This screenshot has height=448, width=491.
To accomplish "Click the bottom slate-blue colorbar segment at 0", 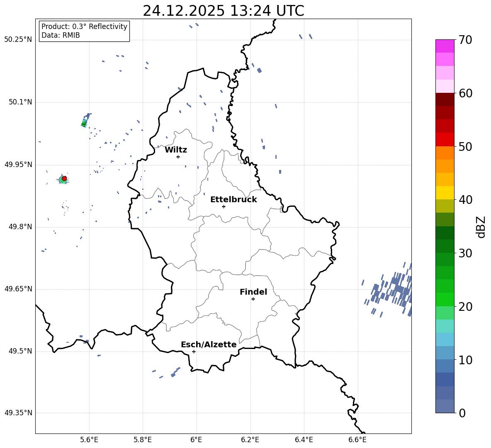I will [445, 406].
